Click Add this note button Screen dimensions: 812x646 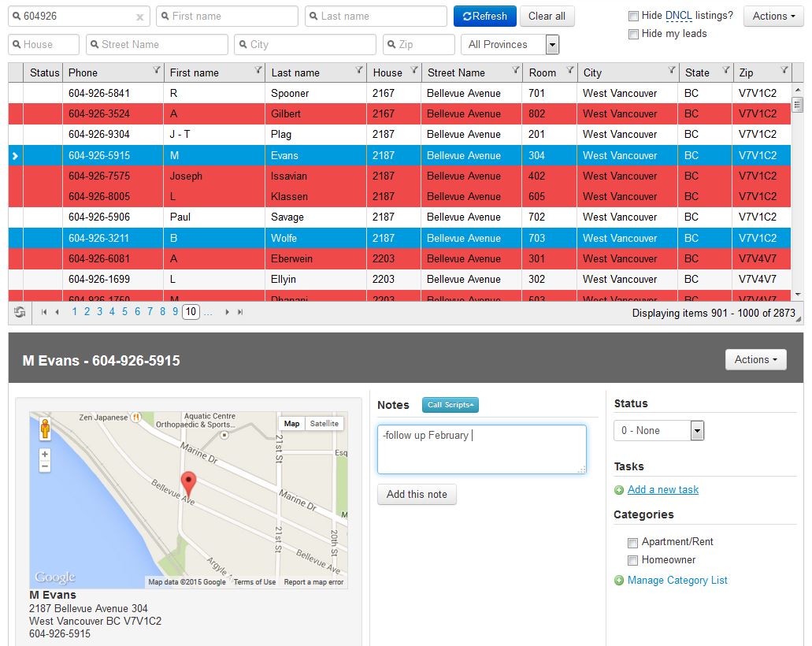(417, 494)
